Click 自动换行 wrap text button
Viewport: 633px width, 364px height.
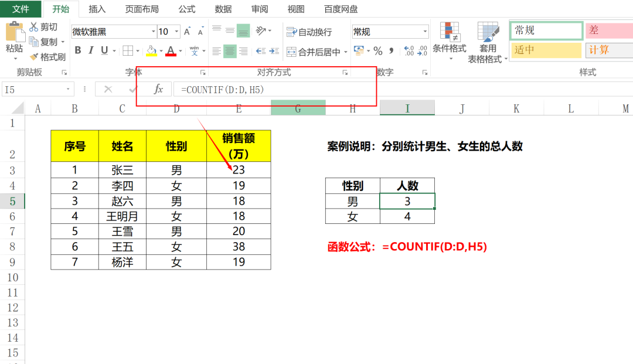tap(309, 32)
